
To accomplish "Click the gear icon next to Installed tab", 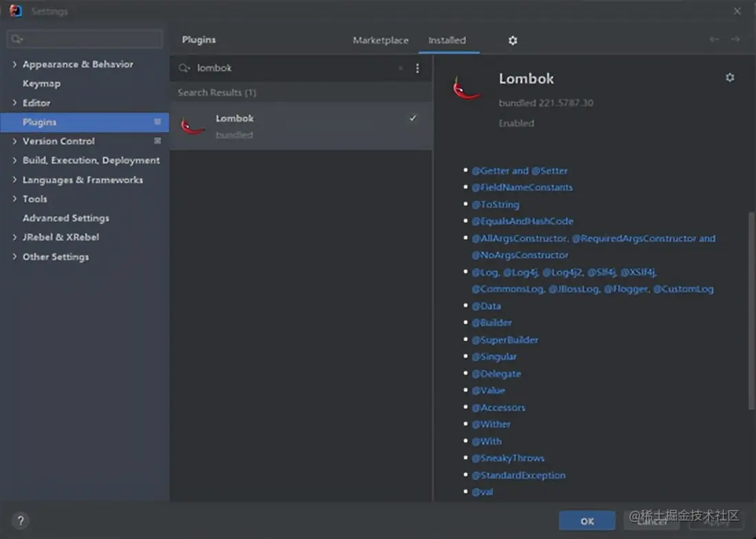I will click(513, 41).
